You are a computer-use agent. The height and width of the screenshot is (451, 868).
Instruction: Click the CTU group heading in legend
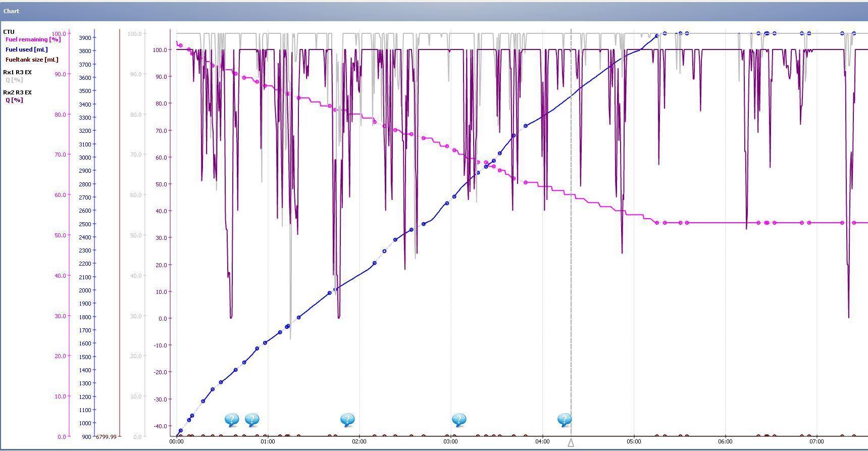coord(9,32)
